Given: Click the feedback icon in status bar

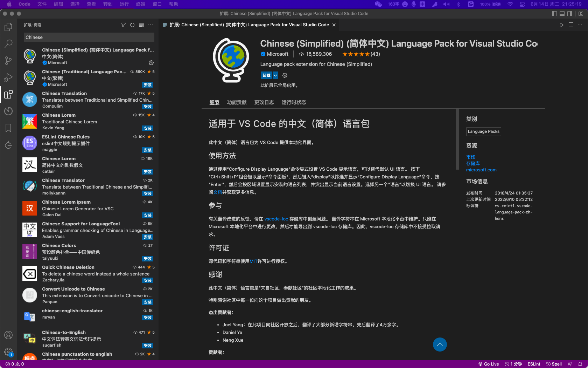Looking at the screenshot, I should [x=570, y=364].
